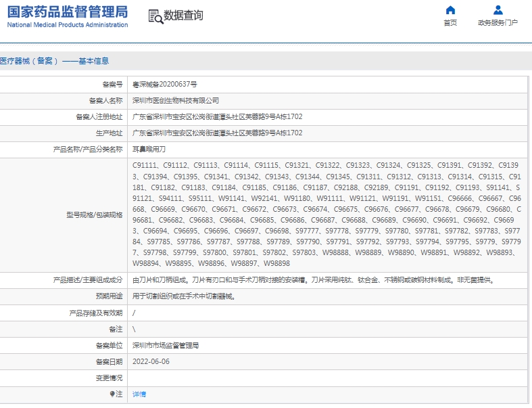This screenshot has width=532, height=408.
Task: Click the backslash value in 备注 row
Action: [x=134, y=330]
